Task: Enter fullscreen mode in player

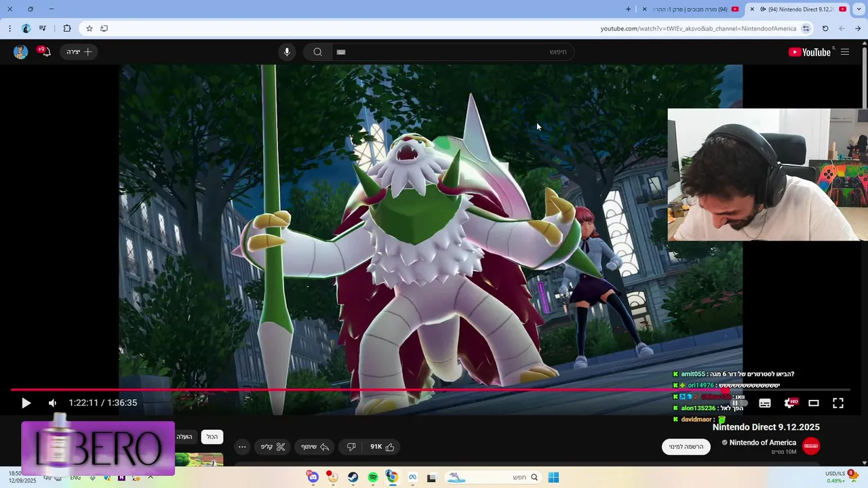Action: [x=838, y=403]
